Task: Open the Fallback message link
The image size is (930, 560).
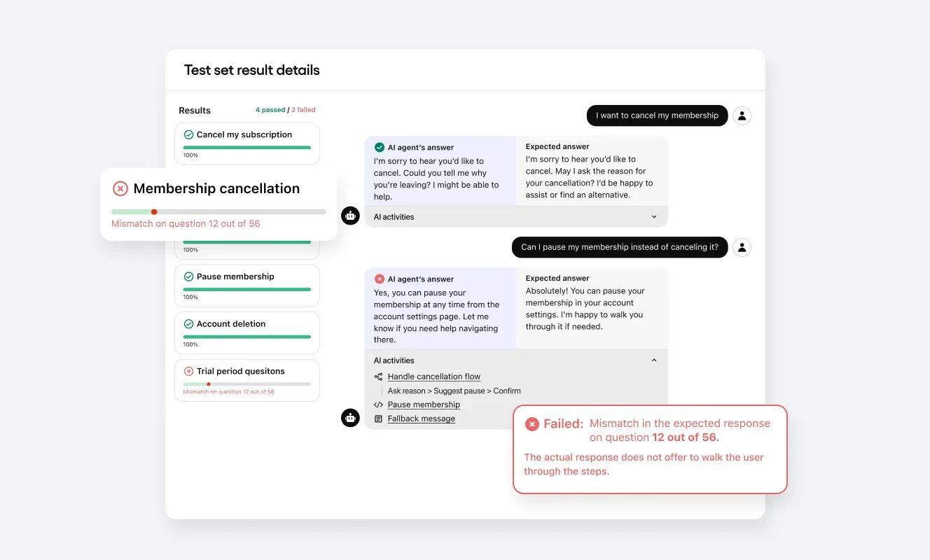Action: tap(422, 419)
